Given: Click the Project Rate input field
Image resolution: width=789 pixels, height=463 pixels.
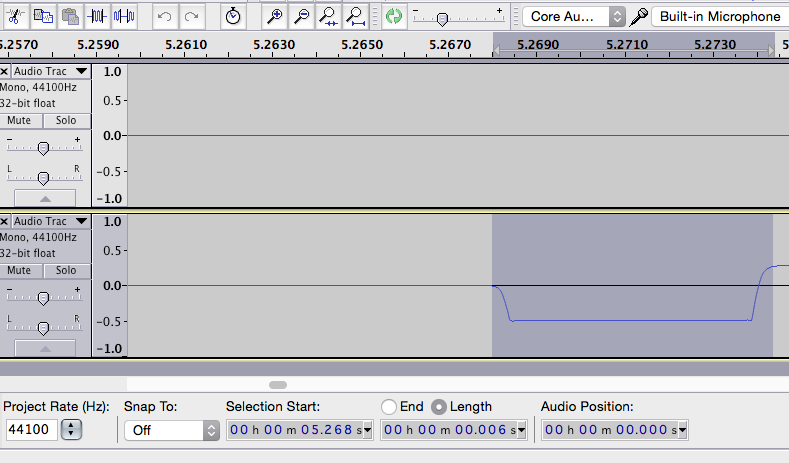Looking at the screenshot, I should click(x=32, y=430).
